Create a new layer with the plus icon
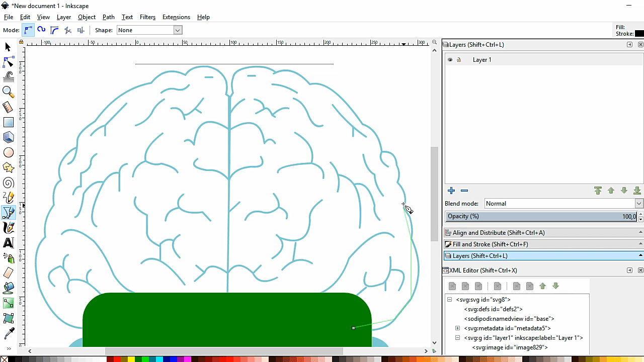This screenshot has width=644, height=362. pos(451,191)
